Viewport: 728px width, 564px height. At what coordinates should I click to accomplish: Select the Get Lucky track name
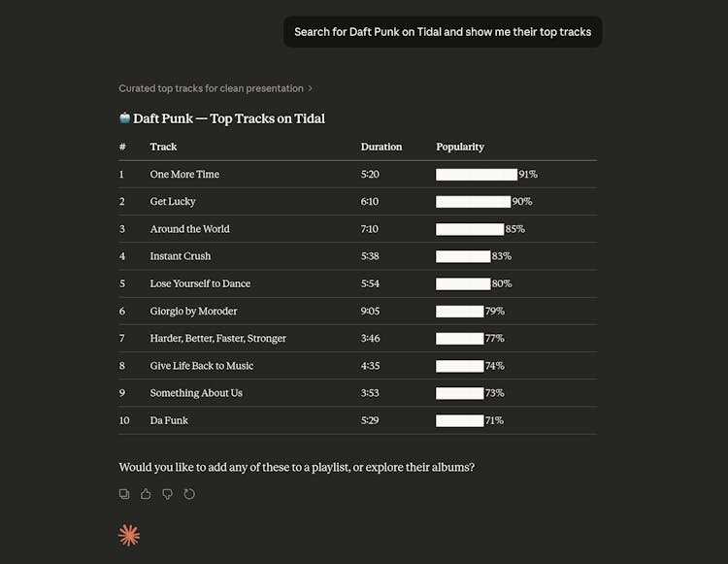click(173, 202)
